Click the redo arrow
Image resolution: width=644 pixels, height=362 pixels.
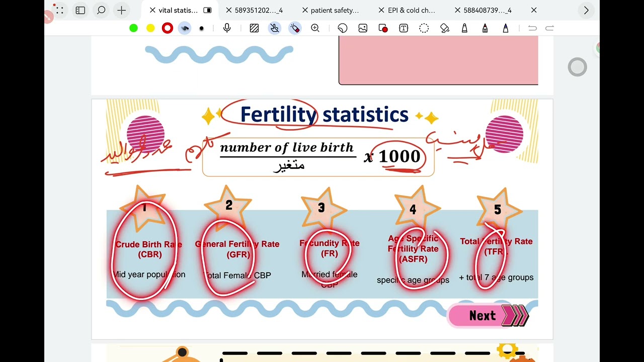[x=550, y=28]
